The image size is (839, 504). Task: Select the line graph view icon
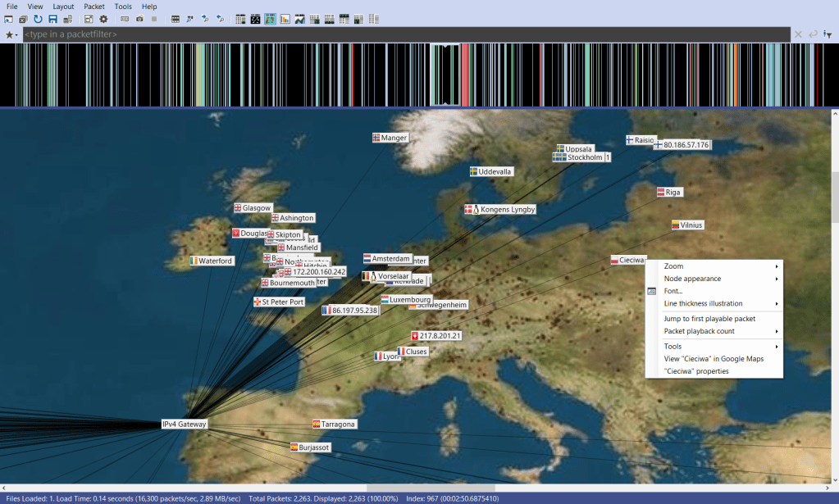click(299, 19)
